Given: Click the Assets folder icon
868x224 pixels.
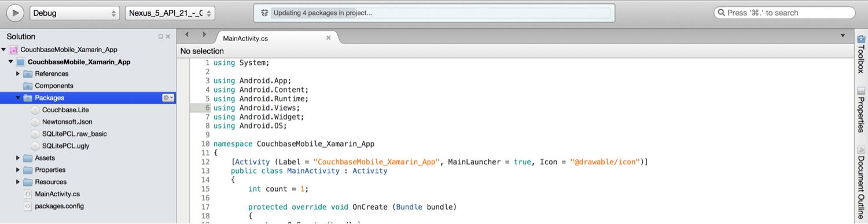Looking at the screenshot, I should coord(28,158).
